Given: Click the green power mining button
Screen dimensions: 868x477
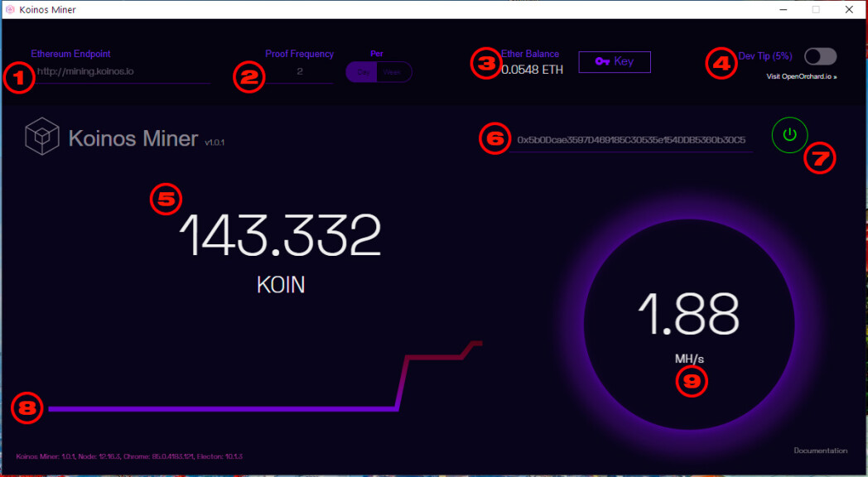Looking at the screenshot, I should (x=789, y=134).
